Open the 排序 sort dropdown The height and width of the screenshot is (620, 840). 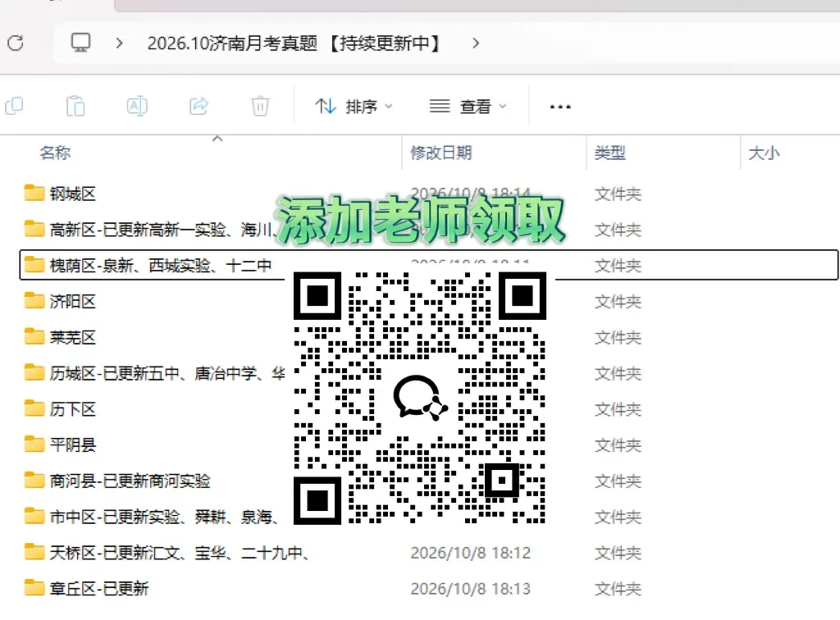tap(354, 107)
